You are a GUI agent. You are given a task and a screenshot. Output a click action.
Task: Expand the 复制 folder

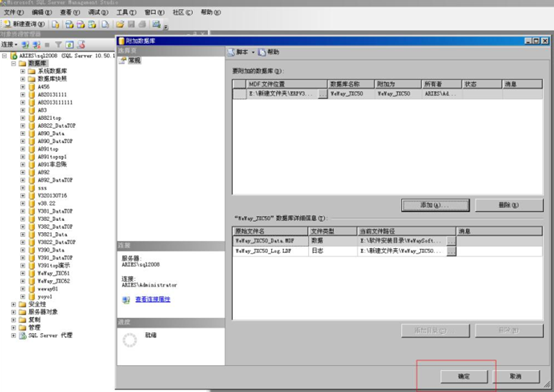click(x=13, y=320)
